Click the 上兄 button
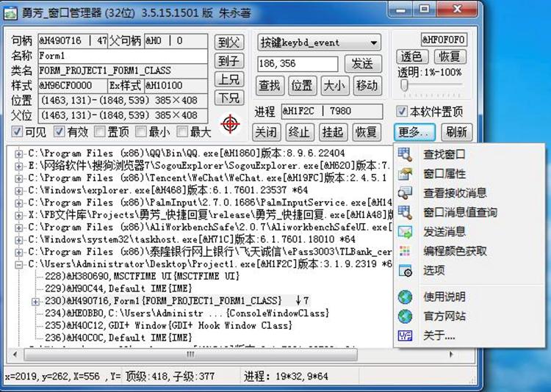The image size is (551, 392). [x=229, y=79]
